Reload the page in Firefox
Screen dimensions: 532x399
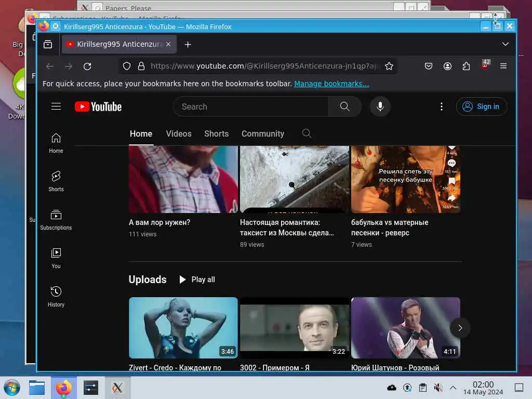87,66
